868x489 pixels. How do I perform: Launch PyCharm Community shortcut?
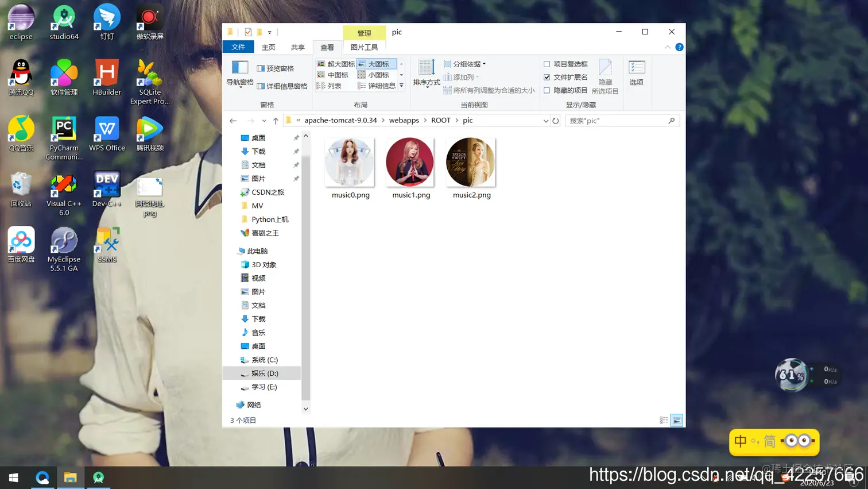pos(64,138)
